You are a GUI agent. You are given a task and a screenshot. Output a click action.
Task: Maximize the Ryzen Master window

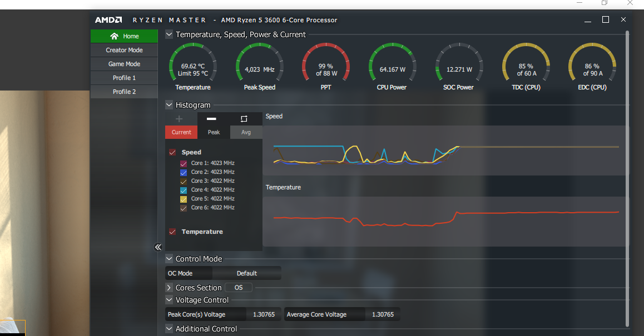606,19
